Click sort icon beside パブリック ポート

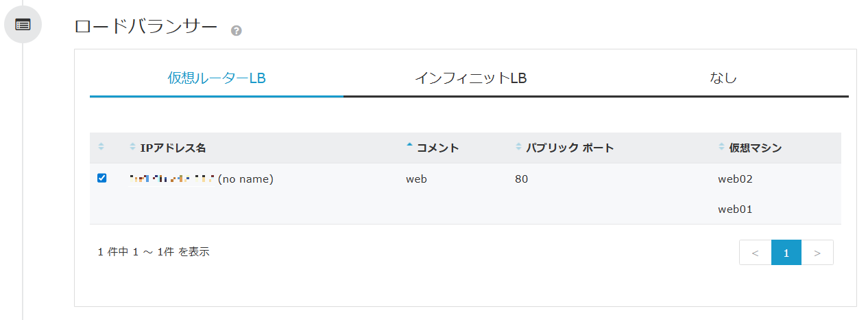pyautogui.click(x=519, y=147)
